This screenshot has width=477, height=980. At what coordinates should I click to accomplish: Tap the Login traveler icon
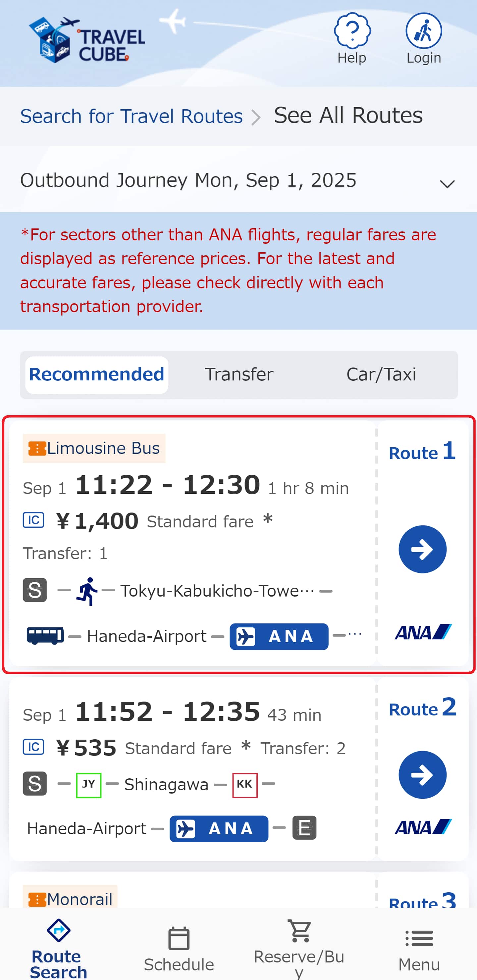[x=423, y=31]
